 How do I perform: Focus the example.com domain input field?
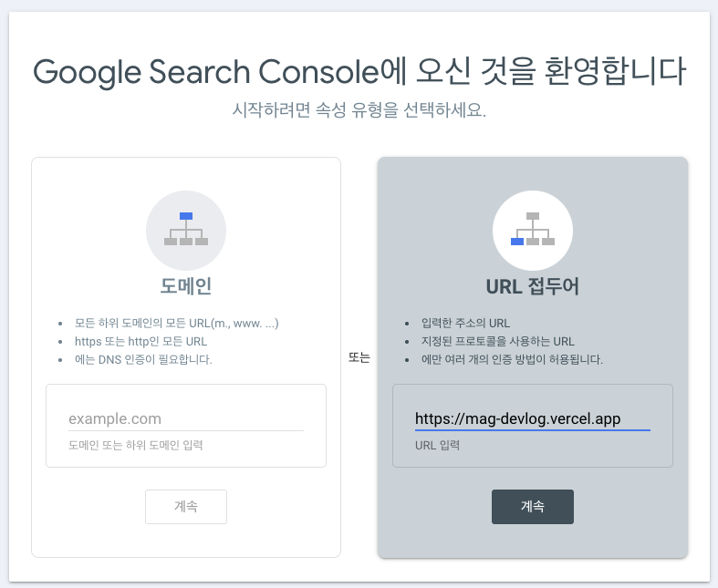186,418
